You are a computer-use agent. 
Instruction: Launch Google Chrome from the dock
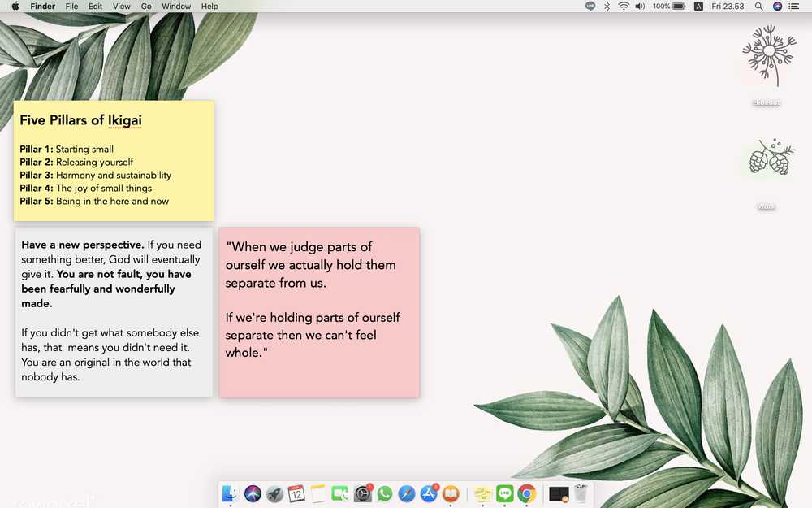(527, 493)
